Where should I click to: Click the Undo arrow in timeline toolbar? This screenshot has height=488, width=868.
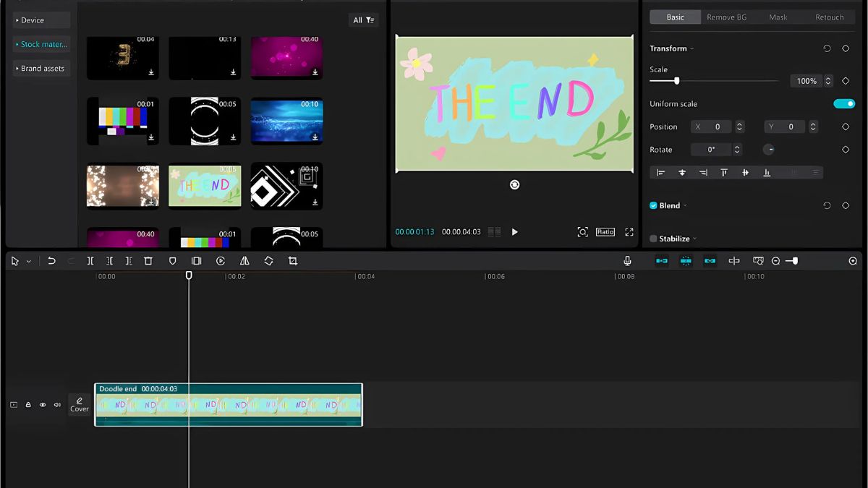click(51, 261)
